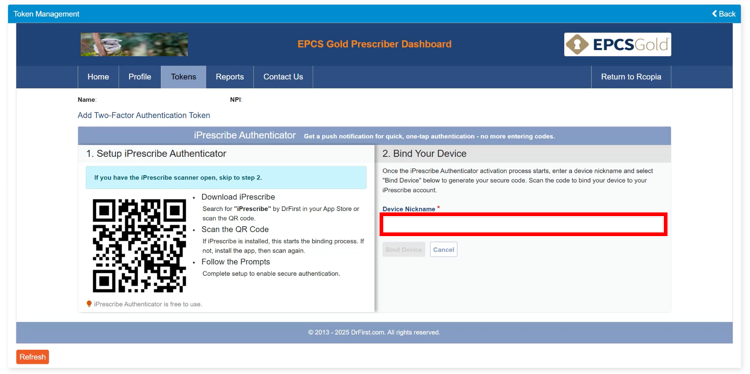Open the Home tab

[x=98, y=77]
